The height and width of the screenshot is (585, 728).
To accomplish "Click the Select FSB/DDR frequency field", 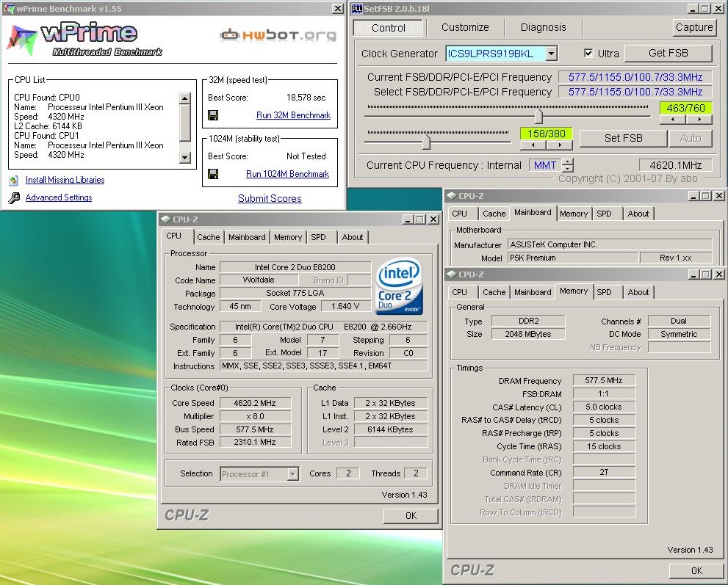I will (635, 92).
